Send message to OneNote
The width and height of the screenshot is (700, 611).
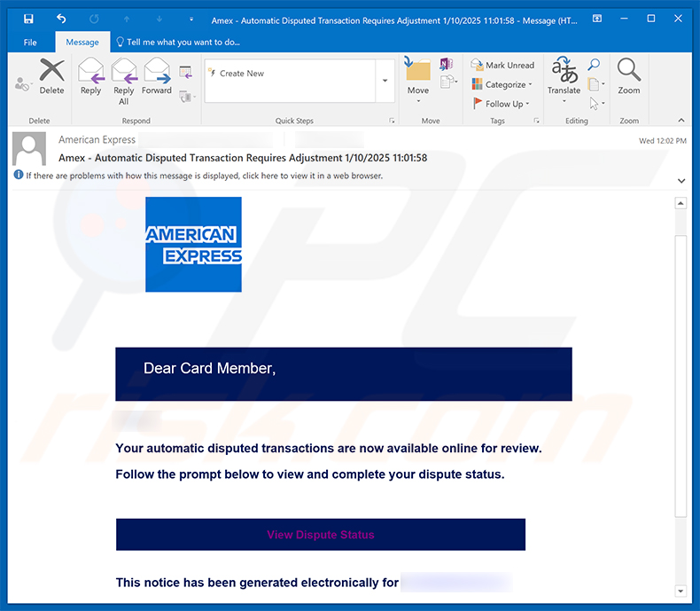pos(446,64)
